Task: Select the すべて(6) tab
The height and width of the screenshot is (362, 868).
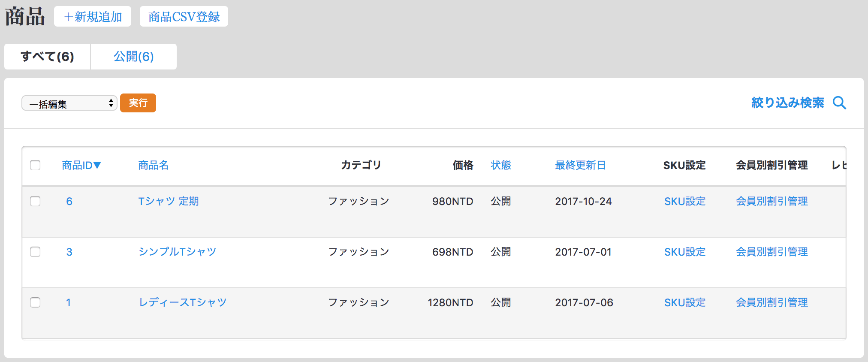Action: coord(47,57)
